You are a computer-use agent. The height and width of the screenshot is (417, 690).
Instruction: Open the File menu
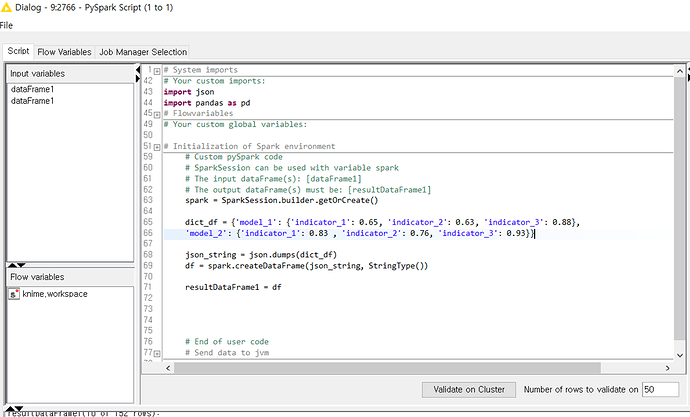6,25
